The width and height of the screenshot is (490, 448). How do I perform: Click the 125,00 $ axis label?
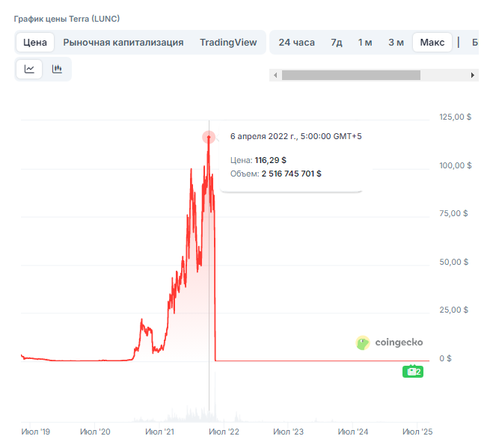pos(455,117)
